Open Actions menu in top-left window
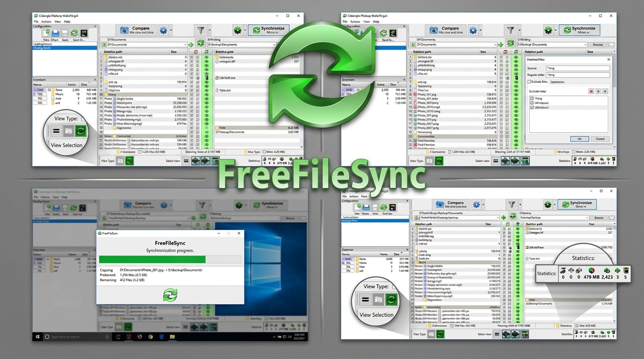644x359 pixels. click(46, 22)
